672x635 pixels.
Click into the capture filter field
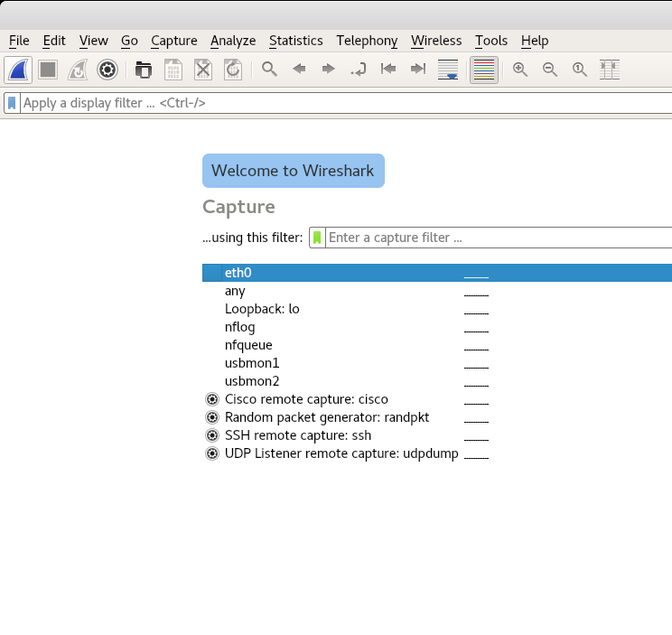[x=497, y=238]
